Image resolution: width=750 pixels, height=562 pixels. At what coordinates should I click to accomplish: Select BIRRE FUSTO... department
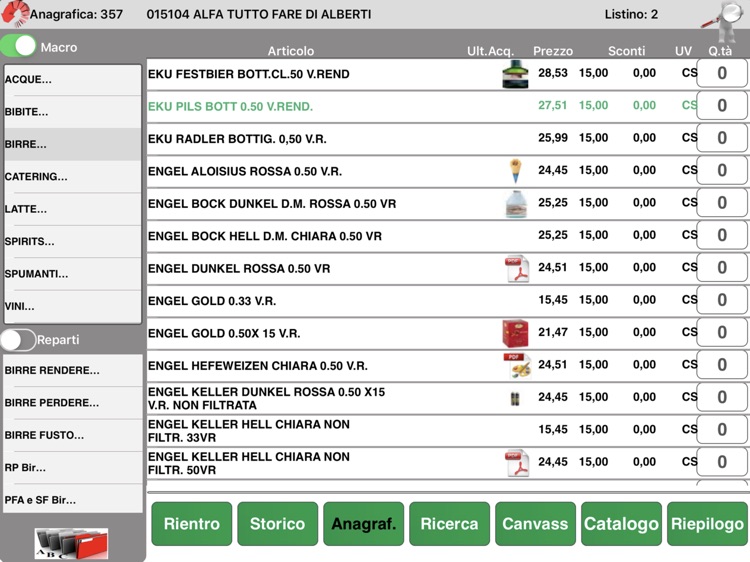[x=73, y=435]
